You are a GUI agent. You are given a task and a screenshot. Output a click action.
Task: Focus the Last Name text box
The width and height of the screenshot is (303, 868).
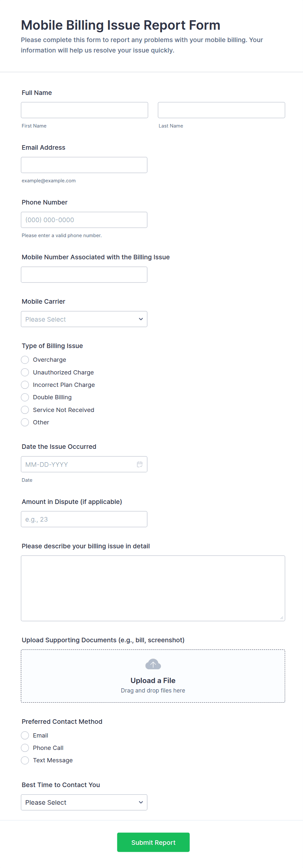tap(221, 110)
